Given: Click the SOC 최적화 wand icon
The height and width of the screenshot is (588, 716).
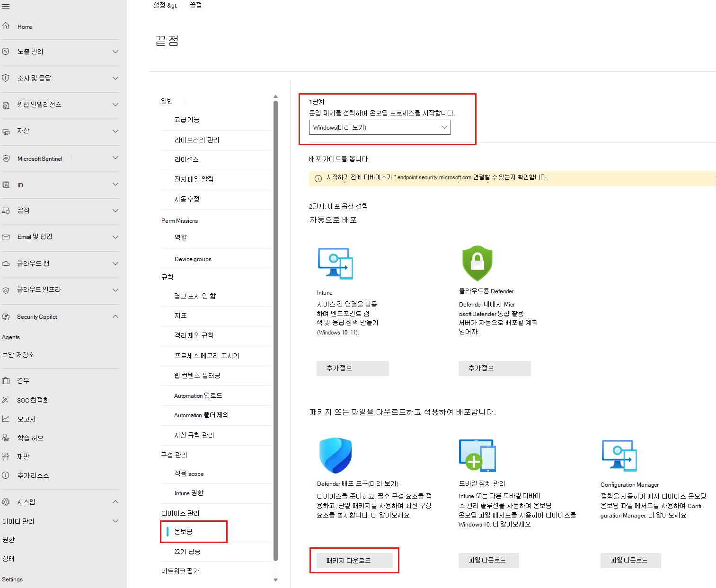Looking at the screenshot, I should [x=6, y=400].
